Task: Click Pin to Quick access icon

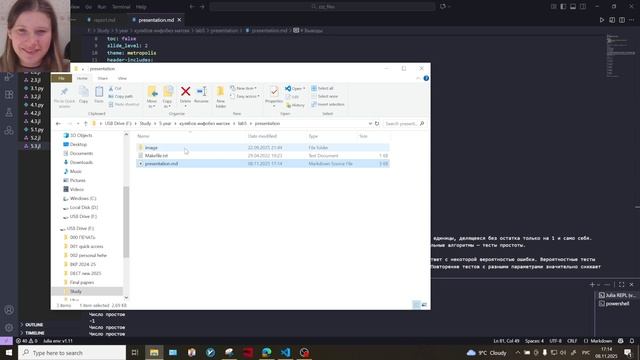Action: [64, 96]
